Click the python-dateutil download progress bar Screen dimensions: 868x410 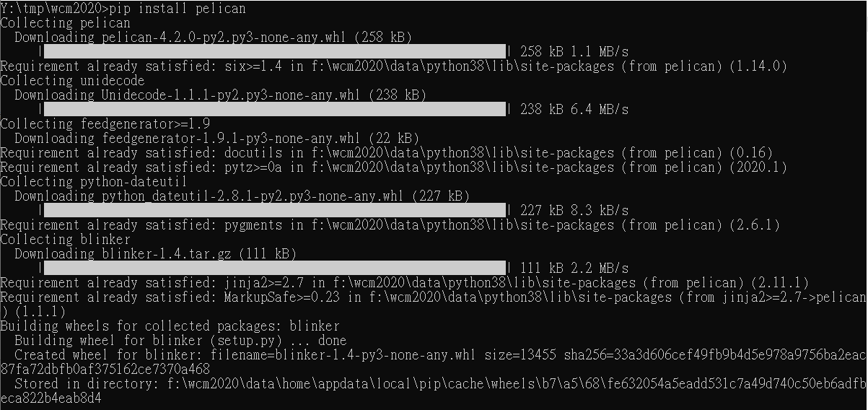click(x=276, y=210)
